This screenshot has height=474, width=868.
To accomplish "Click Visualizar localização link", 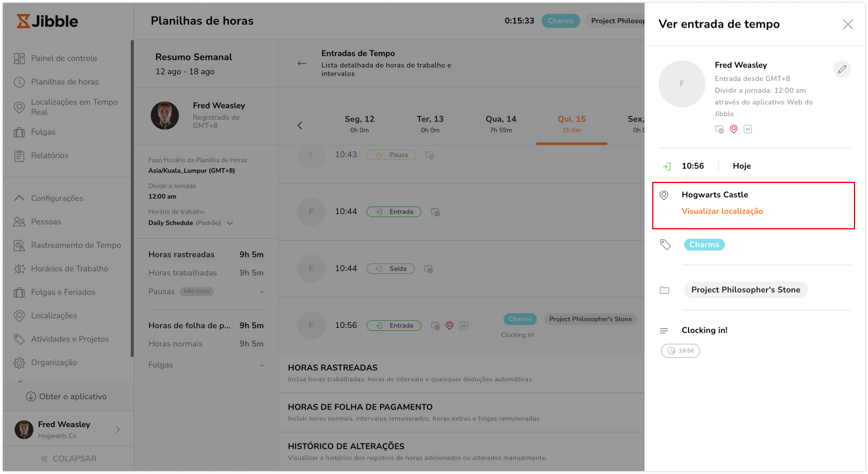I will point(722,211).
